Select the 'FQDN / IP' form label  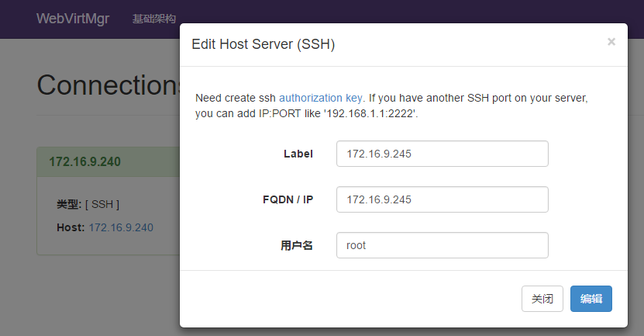[288, 199]
